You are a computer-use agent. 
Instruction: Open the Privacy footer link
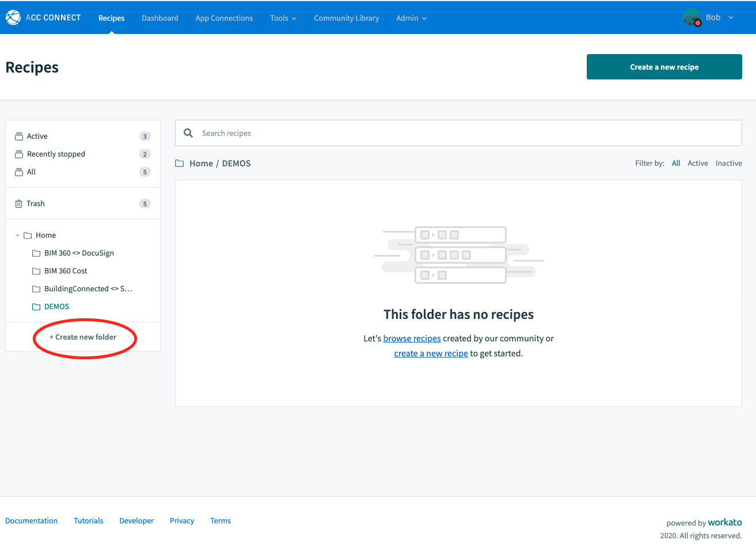[182, 521]
